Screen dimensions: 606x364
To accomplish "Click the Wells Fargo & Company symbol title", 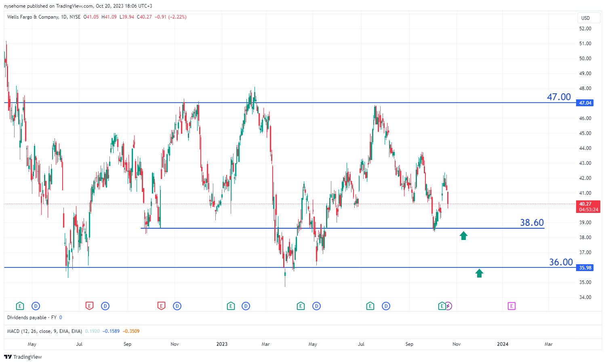I will (33, 17).
